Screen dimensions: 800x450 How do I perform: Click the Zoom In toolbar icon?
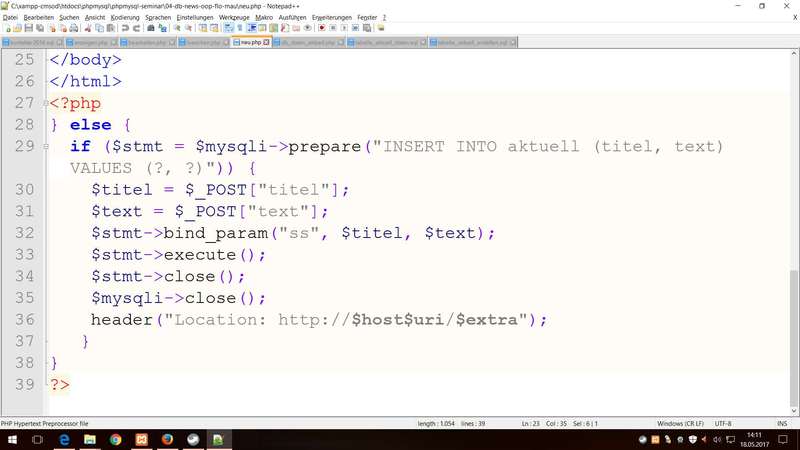coord(177,28)
